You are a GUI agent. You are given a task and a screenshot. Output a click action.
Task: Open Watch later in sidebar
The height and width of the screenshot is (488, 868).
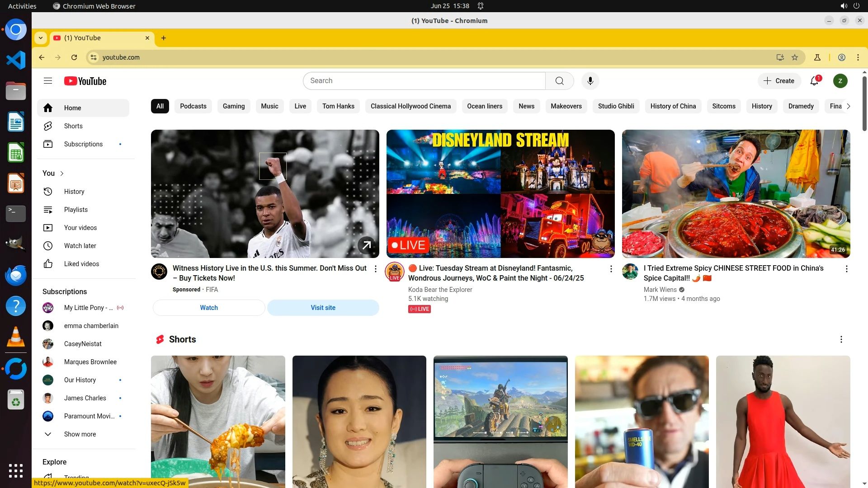(80, 246)
